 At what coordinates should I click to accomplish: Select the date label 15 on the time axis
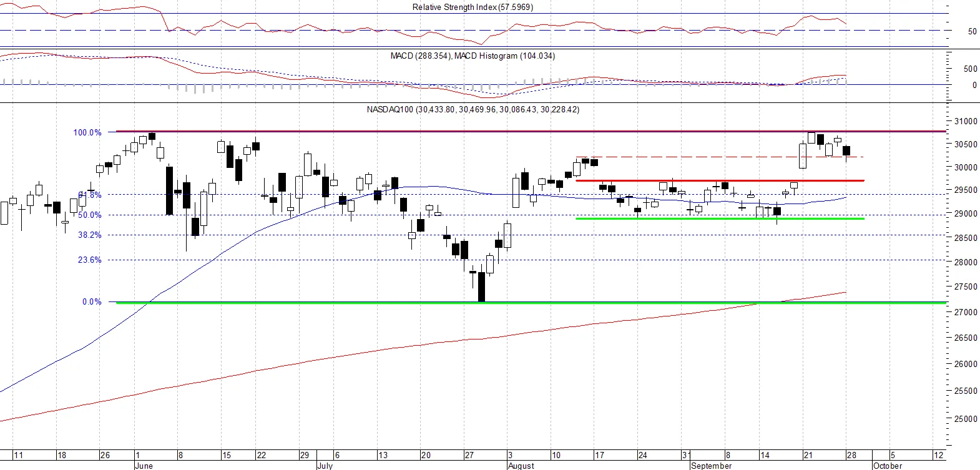(227, 455)
